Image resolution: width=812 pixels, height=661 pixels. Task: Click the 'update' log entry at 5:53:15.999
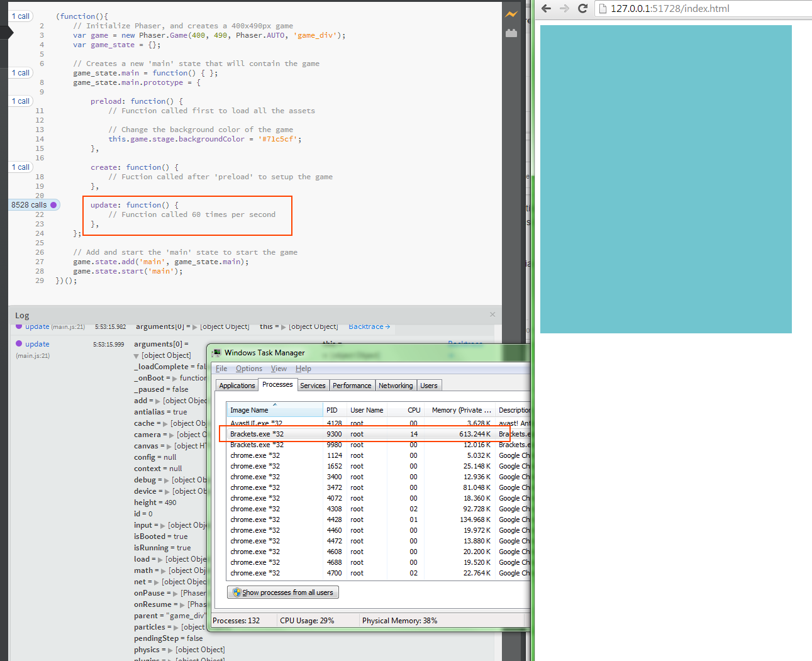[37, 344]
